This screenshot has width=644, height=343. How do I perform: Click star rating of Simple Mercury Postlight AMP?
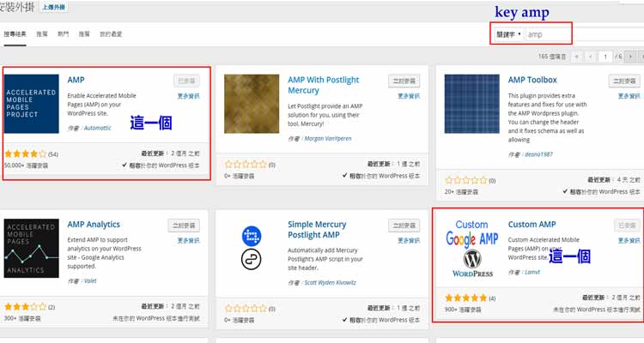click(x=246, y=309)
